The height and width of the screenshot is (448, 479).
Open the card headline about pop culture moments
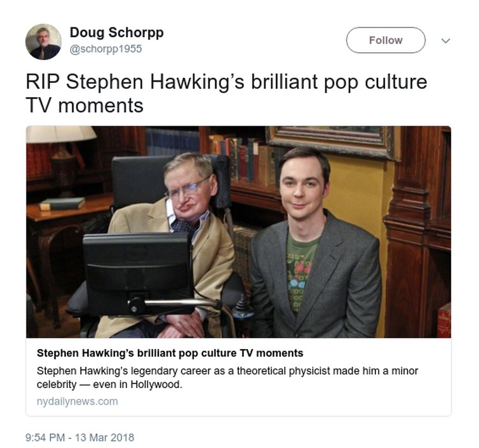(170, 353)
